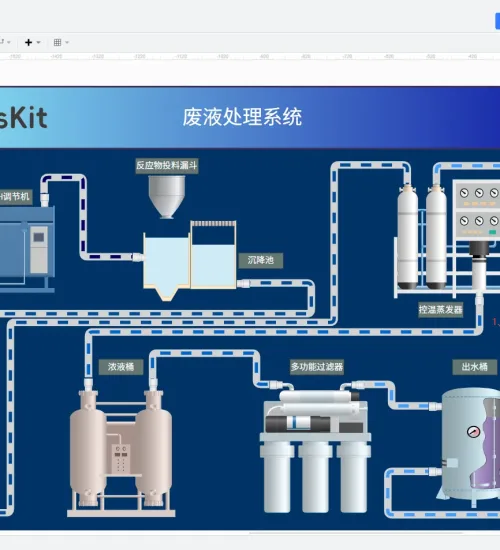Image resolution: width=500 pixels, height=550 pixels.
Task: Click the table grid icon in toolbar
Action: click(57, 42)
